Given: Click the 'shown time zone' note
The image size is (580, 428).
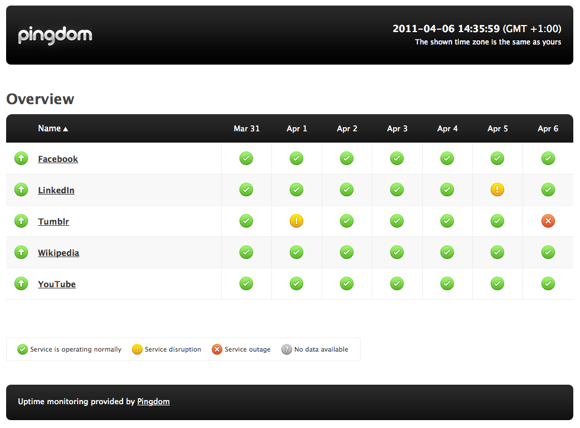Looking at the screenshot, I should (488, 42).
